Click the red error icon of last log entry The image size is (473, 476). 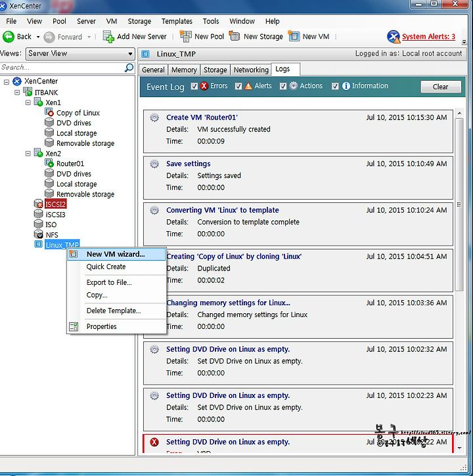(154, 442)
